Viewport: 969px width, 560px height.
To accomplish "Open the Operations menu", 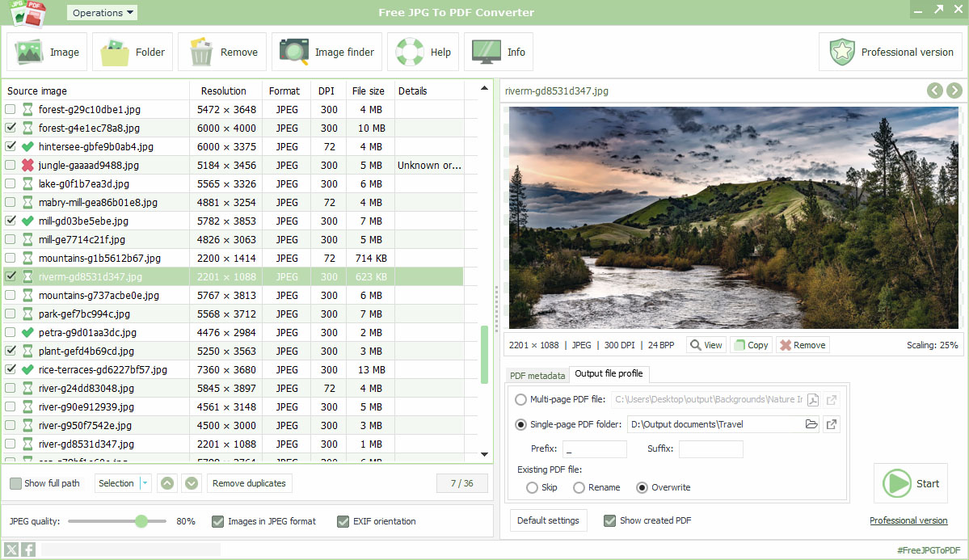I will [x=101, y=12].
